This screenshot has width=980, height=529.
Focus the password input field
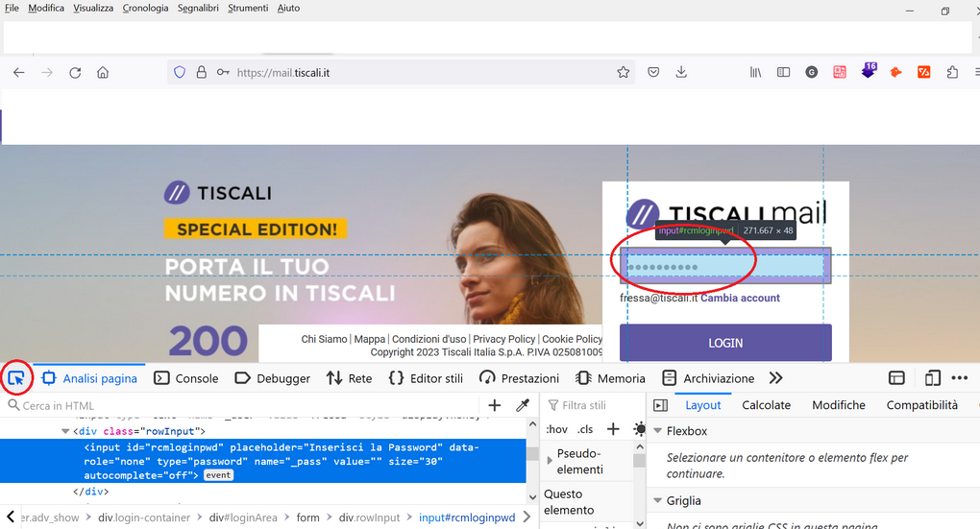click(x=725, y=266)
